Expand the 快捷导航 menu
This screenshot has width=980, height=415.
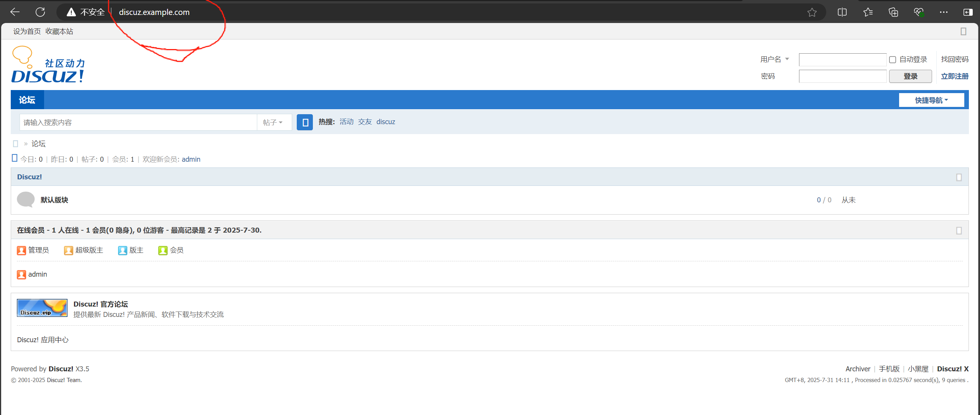931,100
